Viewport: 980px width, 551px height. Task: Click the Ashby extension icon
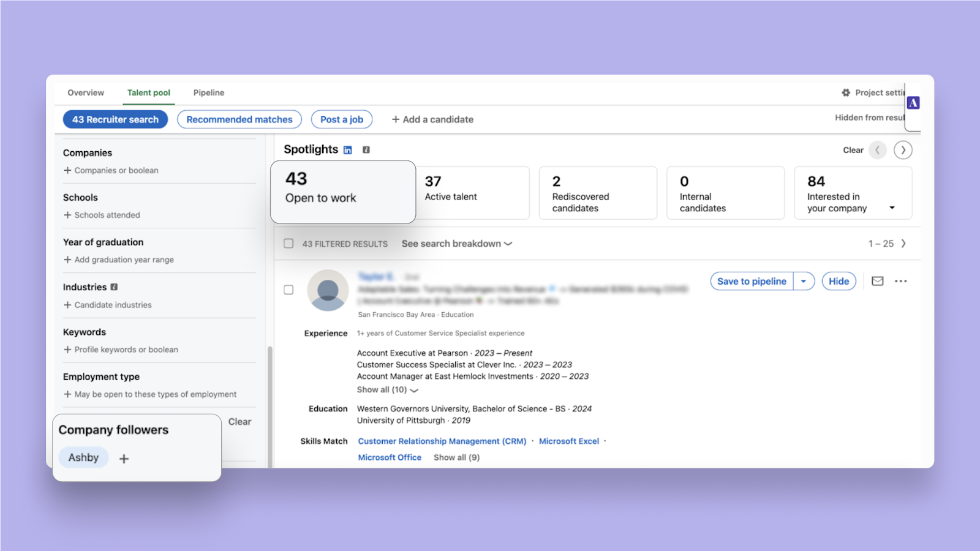(x=913, y=103)
